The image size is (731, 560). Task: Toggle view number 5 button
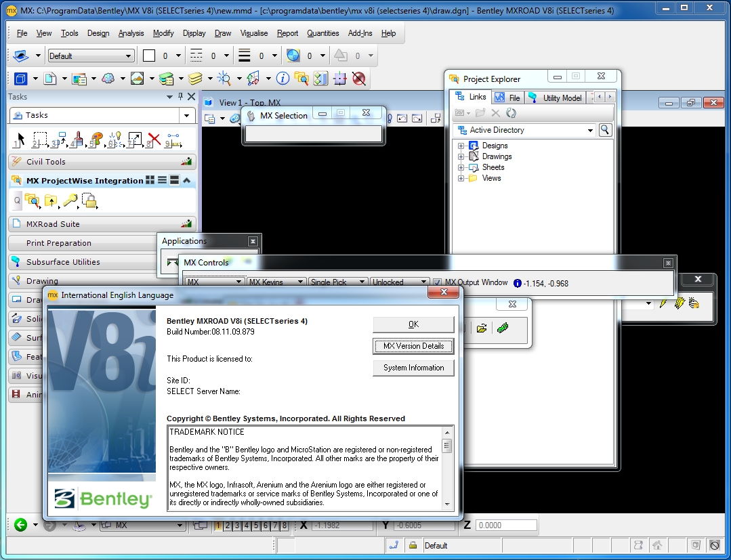tap(256, 525)
